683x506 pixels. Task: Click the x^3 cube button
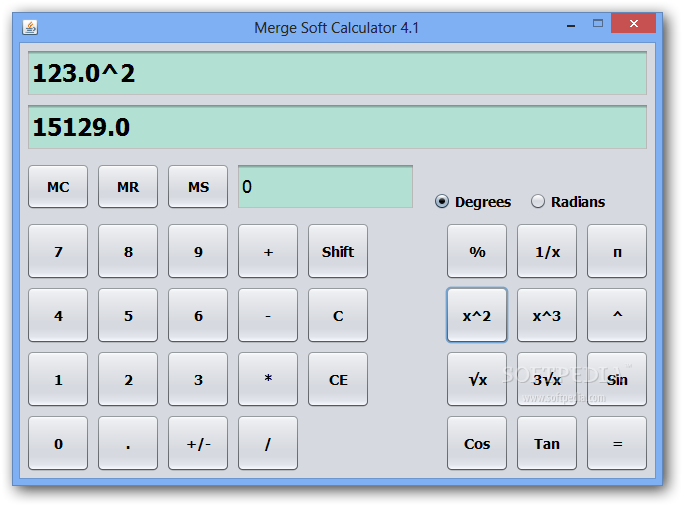(547, 315)
